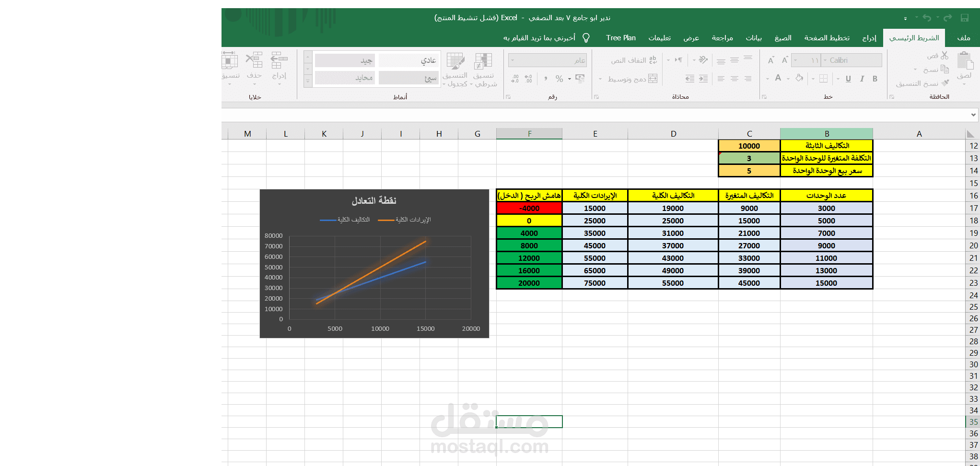Image resolution: width=980 pixels, height=466 pixels.
Task: Click the Select All corner button
Action: click(972, 134)
